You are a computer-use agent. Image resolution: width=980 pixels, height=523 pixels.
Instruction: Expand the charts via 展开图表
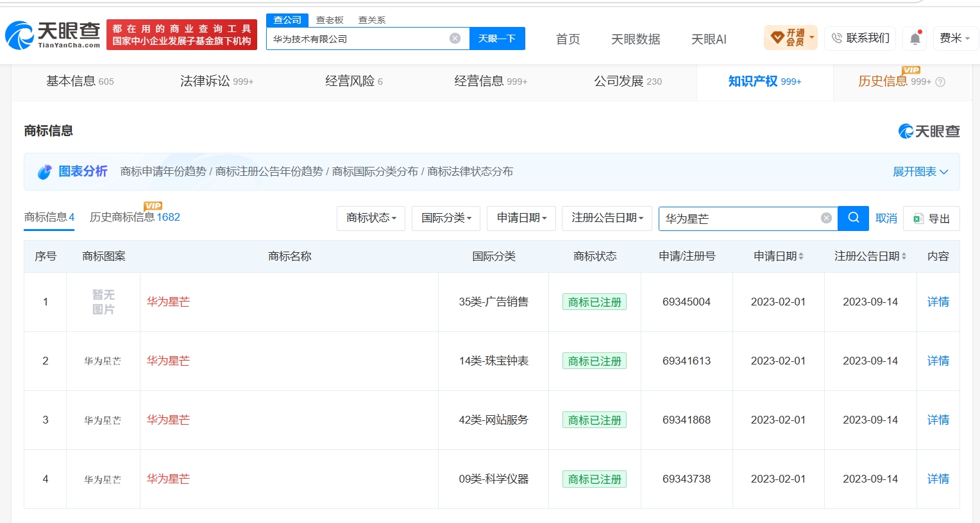920,172
